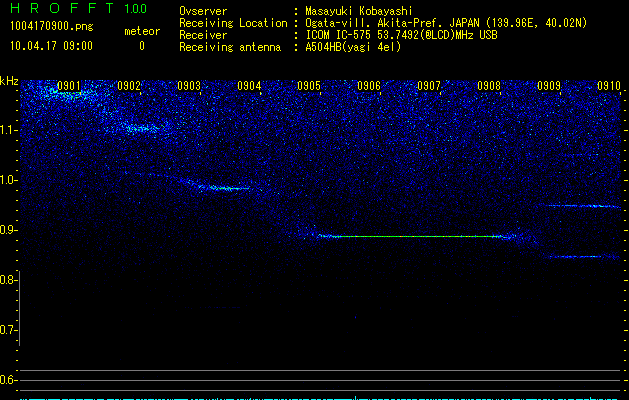This screenshot has width=629, height=400.
Task: Click the Ogata-vill. Akita-Pref. JAPAN location text
Action: (446, 23)
